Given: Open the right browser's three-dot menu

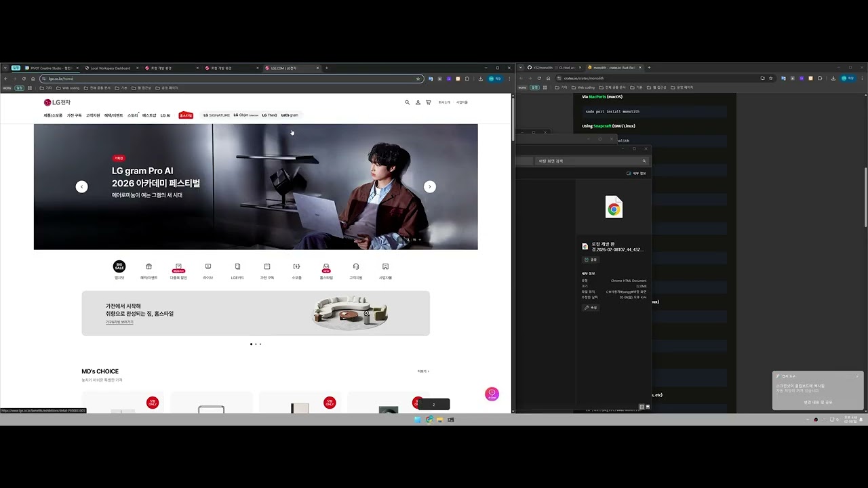Looking at the screenshot, I should tap(862, 79).
